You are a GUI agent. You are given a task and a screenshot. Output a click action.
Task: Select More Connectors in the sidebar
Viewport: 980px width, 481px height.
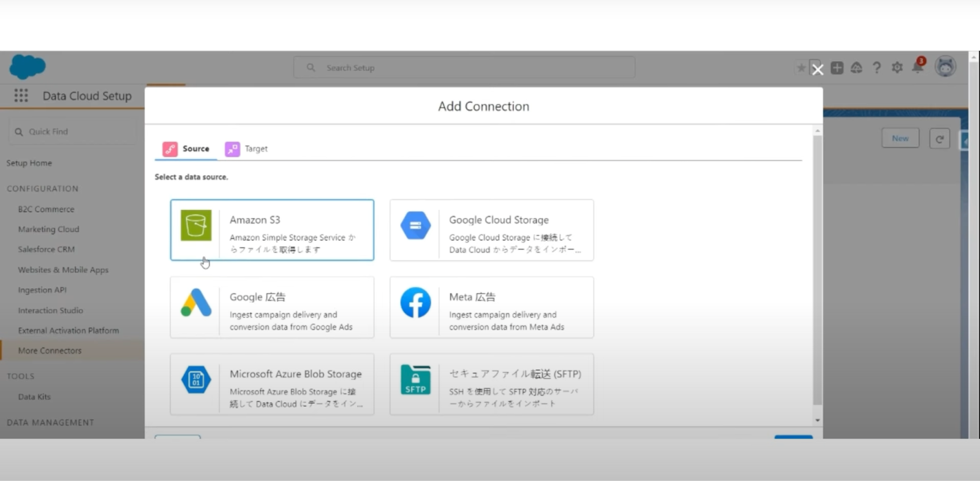click(72, 351)
